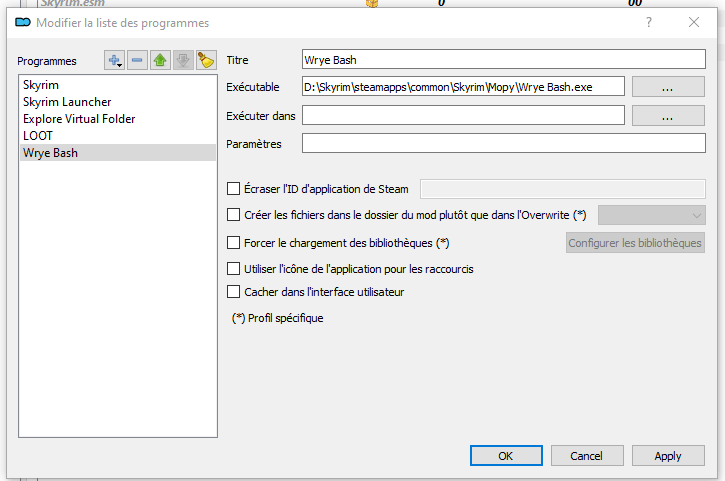Select Skyrim Launcher in the programs list

pyautogui.click(x=117, y=102)
